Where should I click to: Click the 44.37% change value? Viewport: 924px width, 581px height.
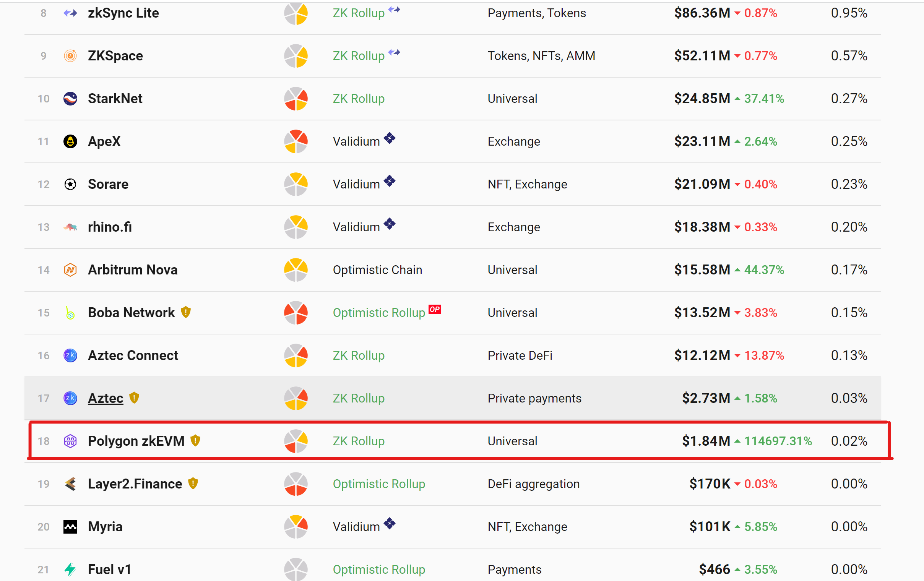(764, 270)
